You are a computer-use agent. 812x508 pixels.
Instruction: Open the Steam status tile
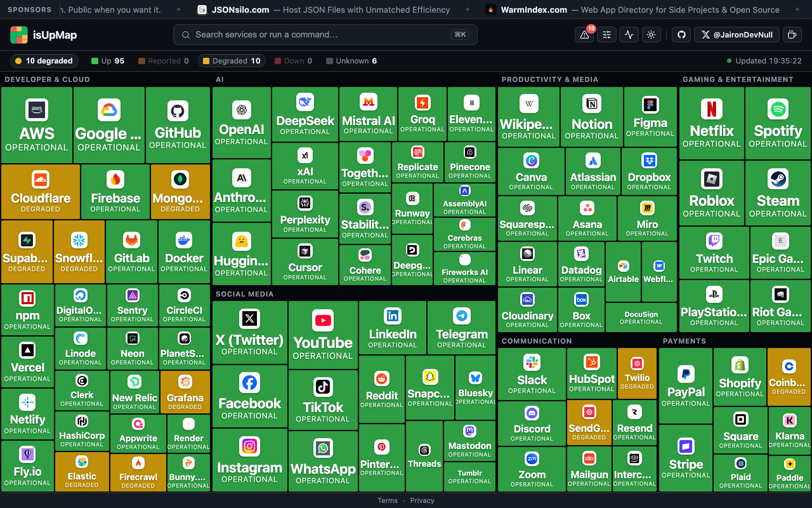click(x=778, y=193)
